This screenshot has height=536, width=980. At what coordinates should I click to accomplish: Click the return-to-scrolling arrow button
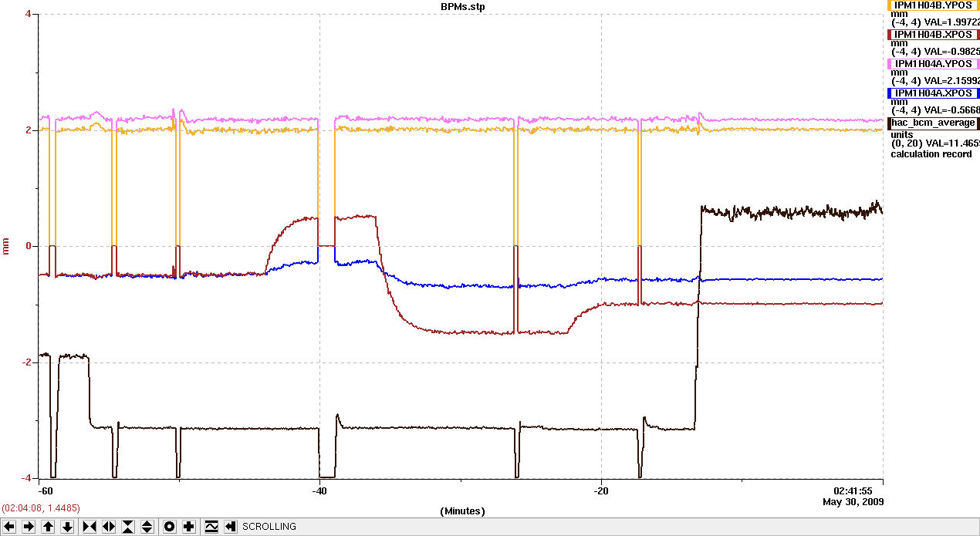coord(231,527)
